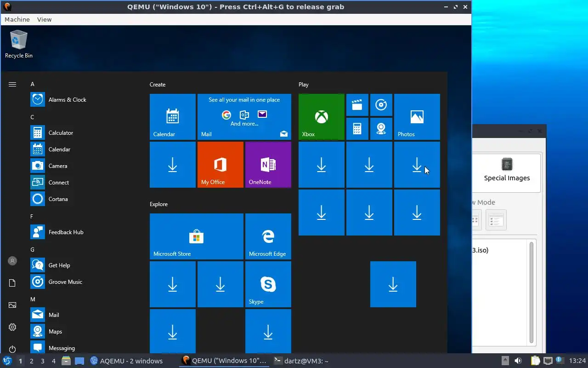
Task: Open the wide Mail tile
Action: pyautogui.click(x=244, y=117)
